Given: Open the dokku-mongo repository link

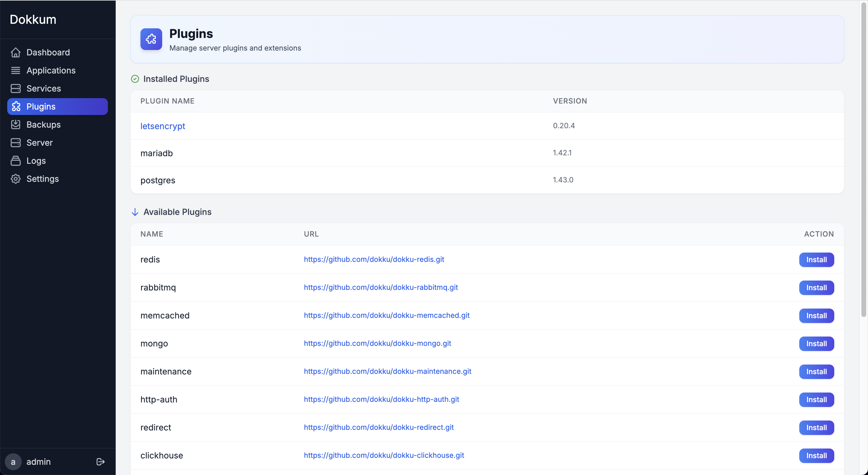Looking at the screenshot, I should point(377,343).
